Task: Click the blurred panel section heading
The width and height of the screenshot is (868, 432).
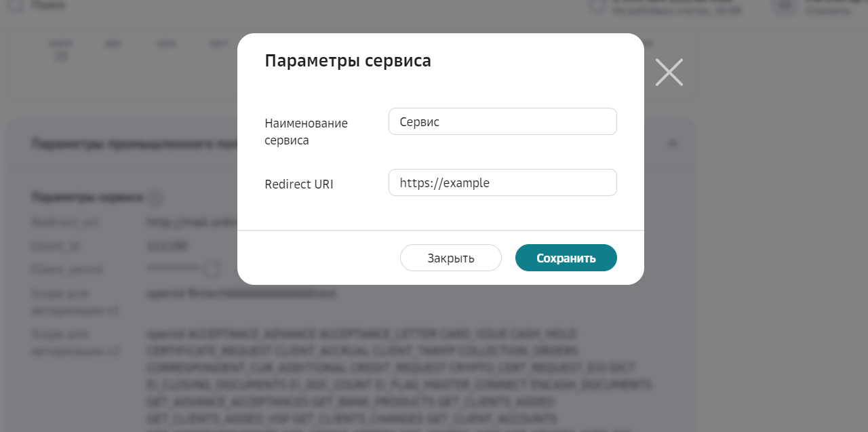Action: coord(134,144)
